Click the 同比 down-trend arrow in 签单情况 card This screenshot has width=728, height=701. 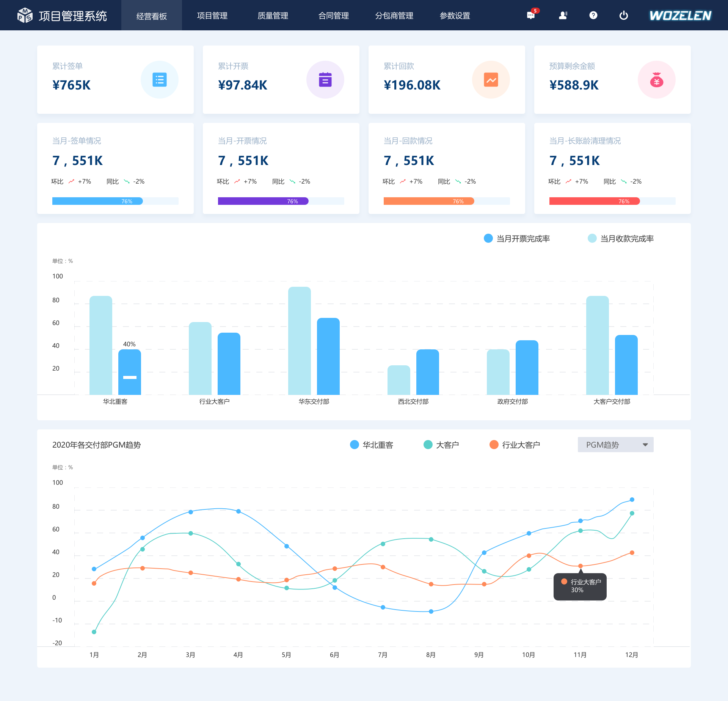click(x=127, y=181)
